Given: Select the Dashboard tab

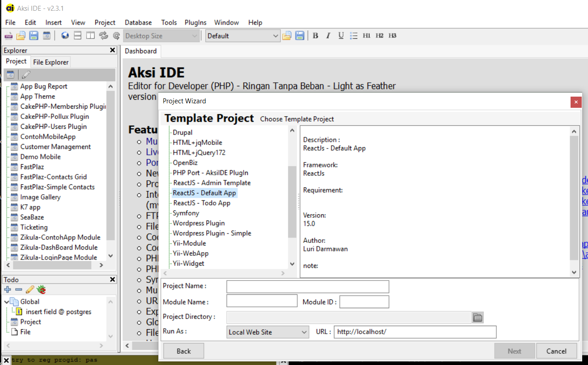Looking at the screenshot, I should pos(141,51).
